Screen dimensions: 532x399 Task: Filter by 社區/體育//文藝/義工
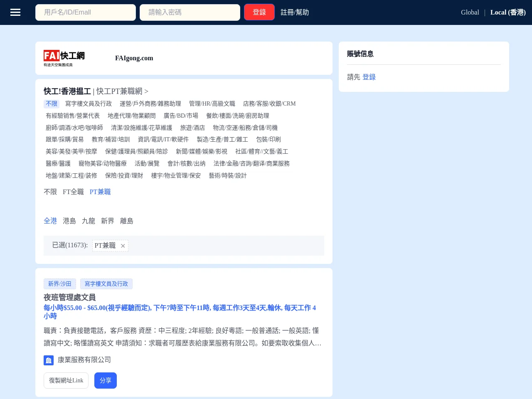click(261, 152)
